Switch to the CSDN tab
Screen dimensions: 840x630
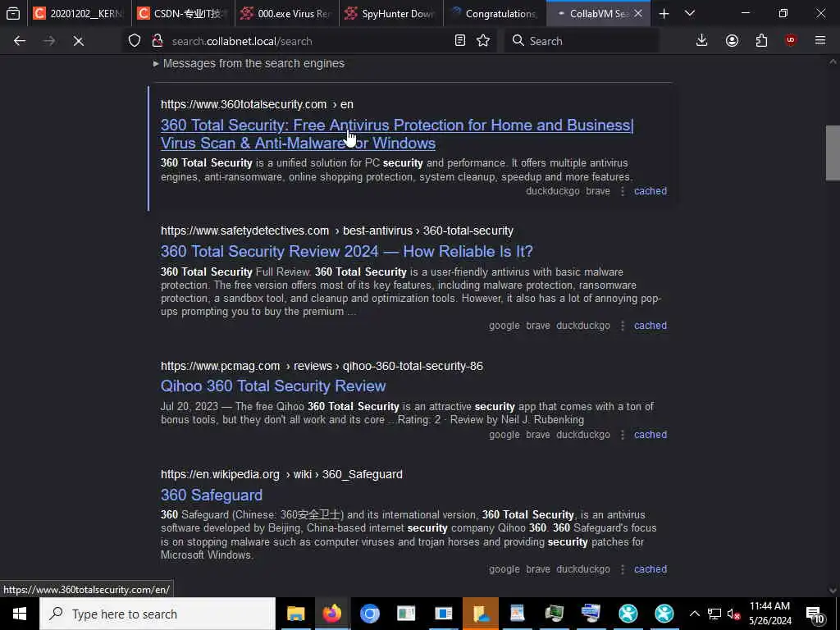(183, 14)
